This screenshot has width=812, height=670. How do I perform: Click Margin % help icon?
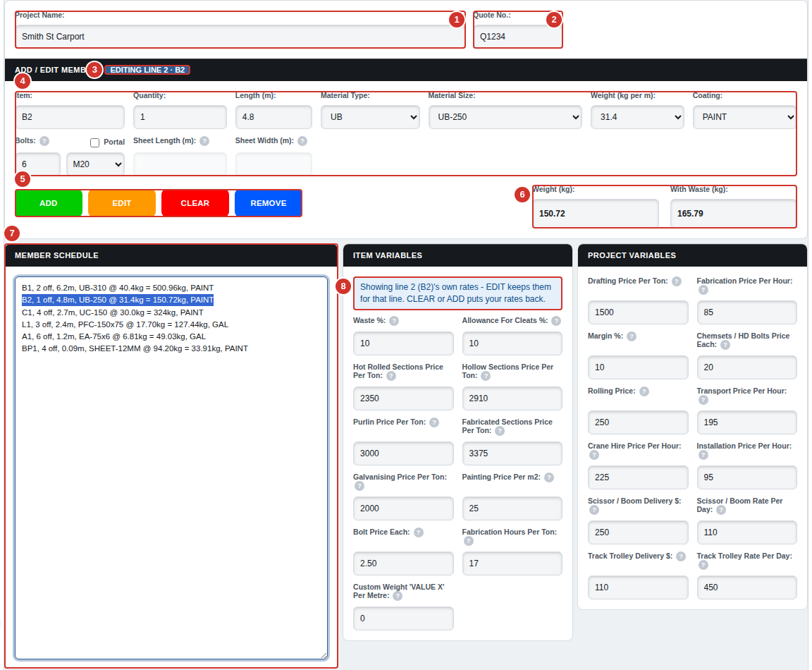pos(632,336)
